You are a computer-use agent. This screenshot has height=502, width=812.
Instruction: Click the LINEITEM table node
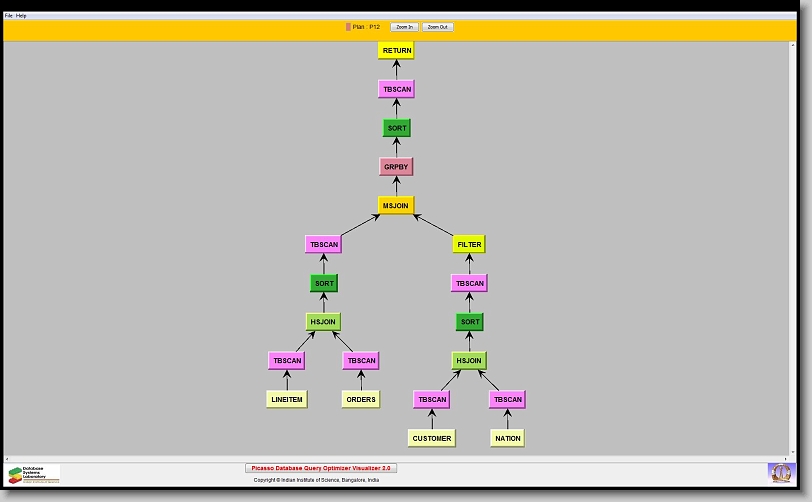coord(286,400)
